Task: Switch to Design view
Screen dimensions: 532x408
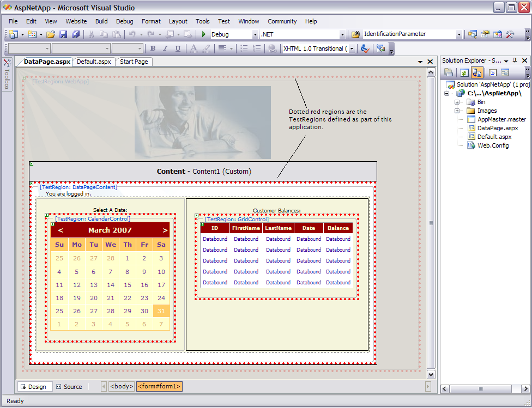Action: [34, 387]
